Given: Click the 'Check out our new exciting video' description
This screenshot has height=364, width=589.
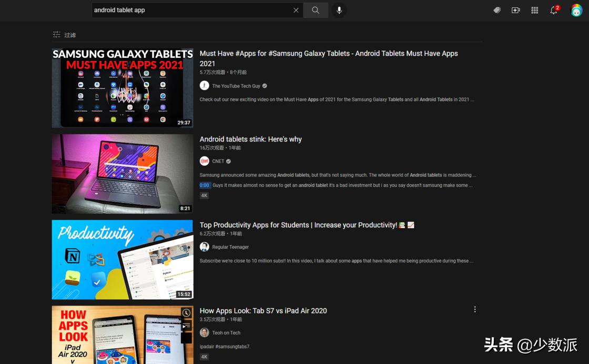Looking at the screenshot, I should coord(337,99).
